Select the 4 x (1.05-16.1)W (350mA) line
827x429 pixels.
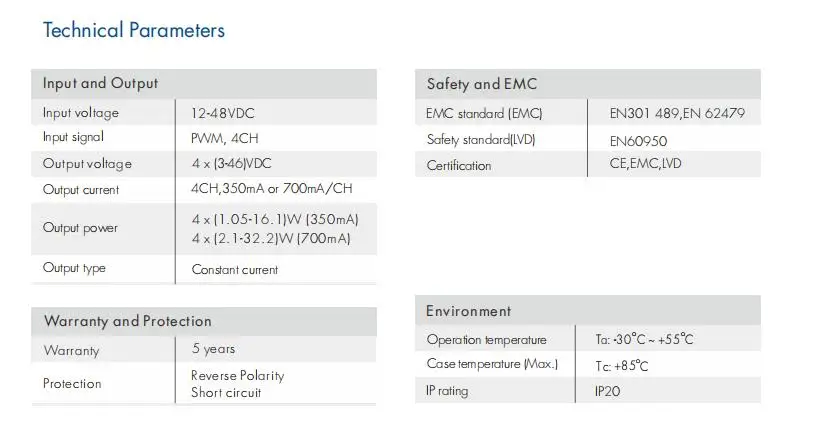click(275, 220)
